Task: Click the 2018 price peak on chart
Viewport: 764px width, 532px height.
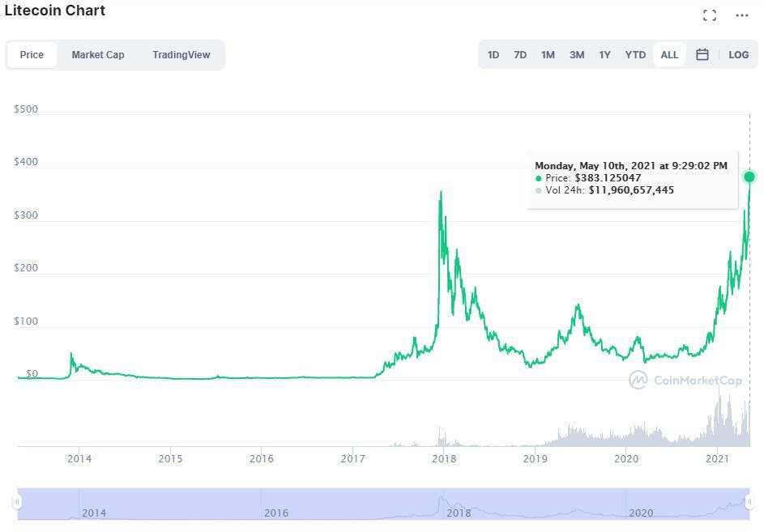Action: pos(441,193)
